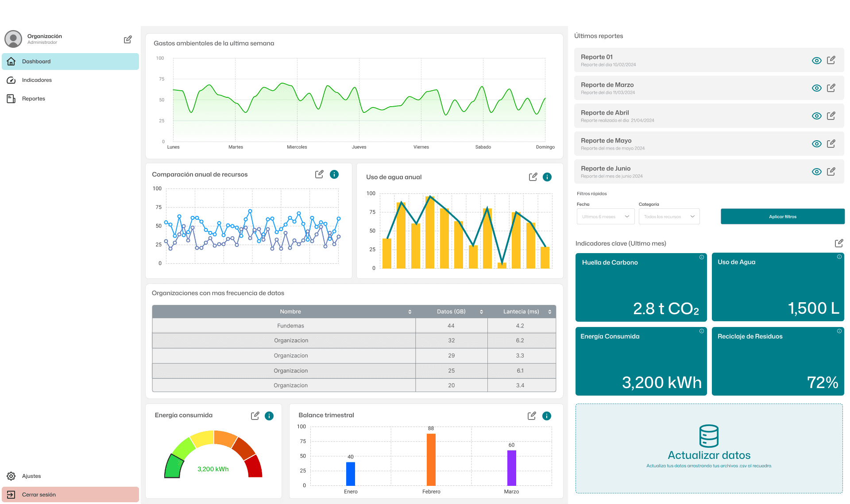Click the Aplicar filtros button

pos(782,216)
